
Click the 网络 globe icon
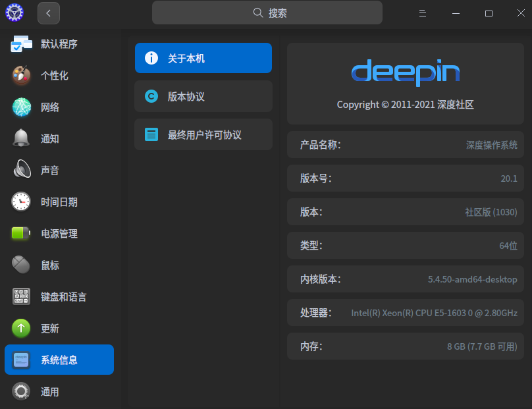(21, 107)
